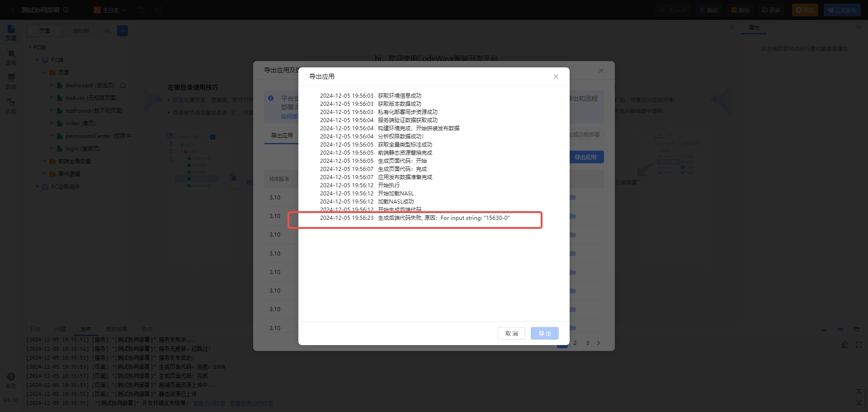Switch to the 结构树 tab

(x=80, y=31)
